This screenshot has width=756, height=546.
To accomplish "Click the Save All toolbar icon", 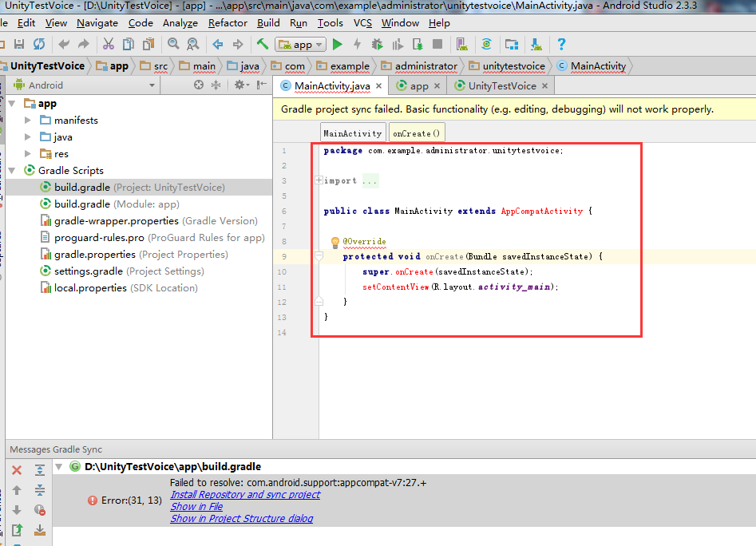I will (19, 45).
